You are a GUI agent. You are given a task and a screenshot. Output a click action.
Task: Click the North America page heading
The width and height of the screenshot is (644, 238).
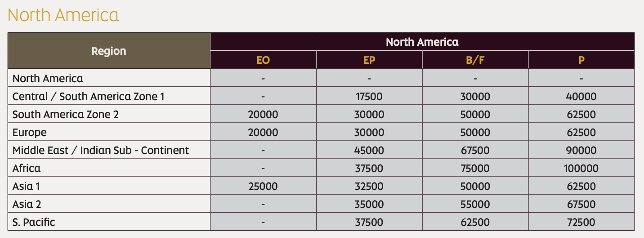pos(63,15)
